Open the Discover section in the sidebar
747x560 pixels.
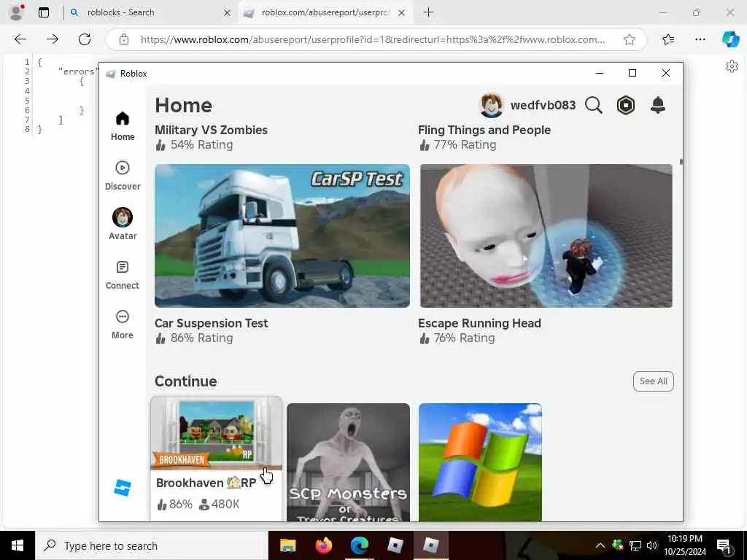pos(123,176)
